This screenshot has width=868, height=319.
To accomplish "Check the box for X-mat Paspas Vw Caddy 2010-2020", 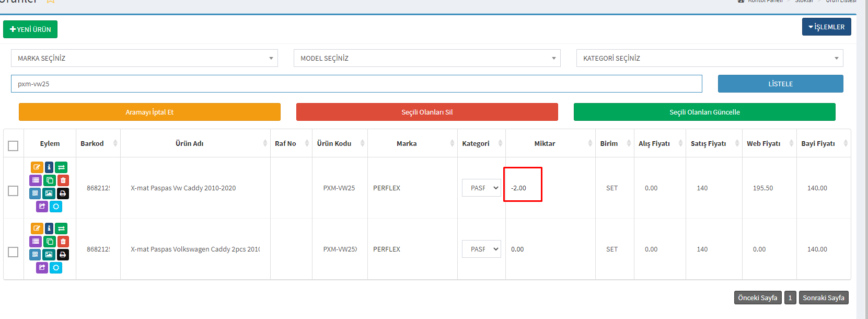I will click(13, 191).
